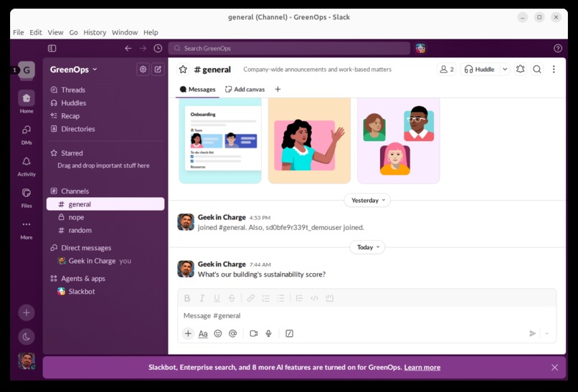
Task: Click the Message #general input field
Action: [366, 316]
